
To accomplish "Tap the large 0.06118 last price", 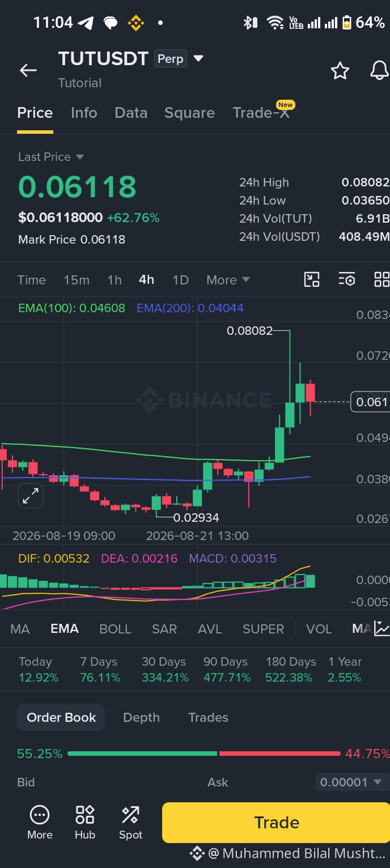I will coord(77,187).
